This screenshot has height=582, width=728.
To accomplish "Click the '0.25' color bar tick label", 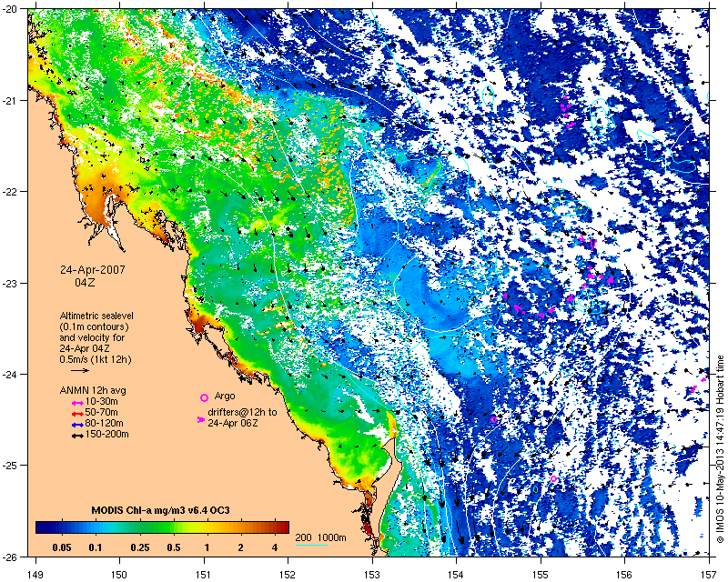I will click(x=140, y=547).
